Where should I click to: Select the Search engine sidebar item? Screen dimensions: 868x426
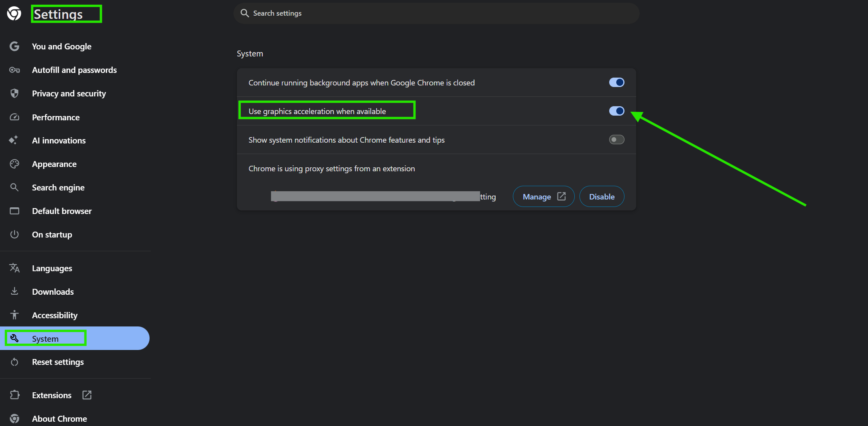[x=58, y=187]
